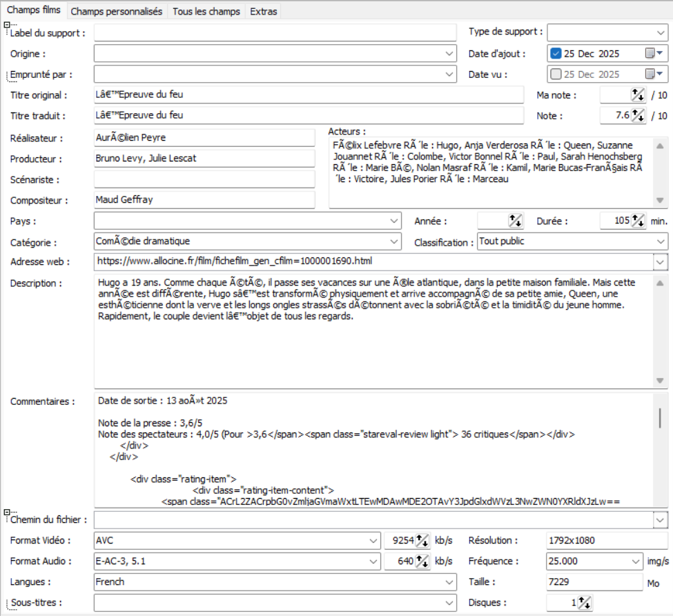
Task: Expand the Adresse web dropdown
Action: click(x=660, y=262)
